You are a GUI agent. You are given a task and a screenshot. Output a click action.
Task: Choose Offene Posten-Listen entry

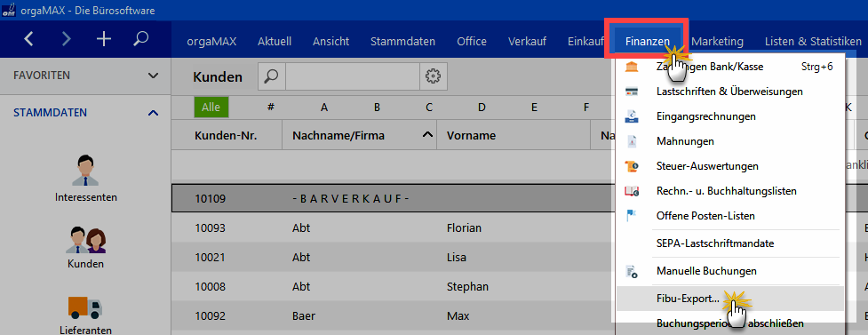729,215
